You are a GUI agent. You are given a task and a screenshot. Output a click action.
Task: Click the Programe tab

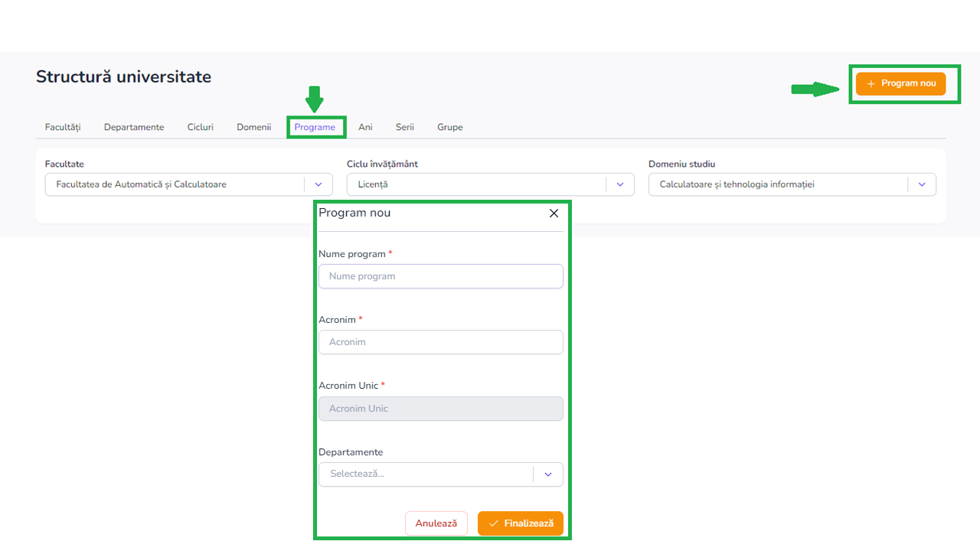(x=315, y=127)
